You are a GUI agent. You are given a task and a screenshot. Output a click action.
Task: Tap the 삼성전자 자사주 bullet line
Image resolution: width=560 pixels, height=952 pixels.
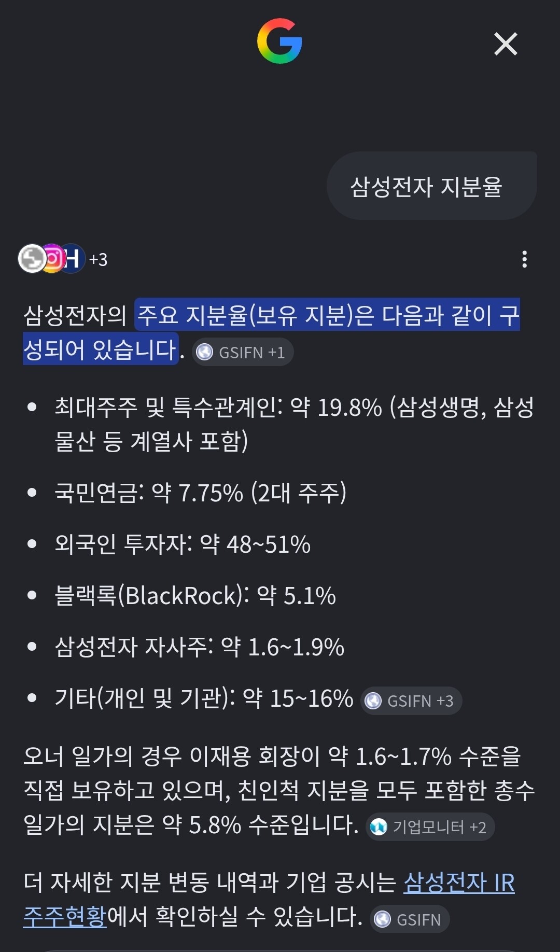coord(200,647)
